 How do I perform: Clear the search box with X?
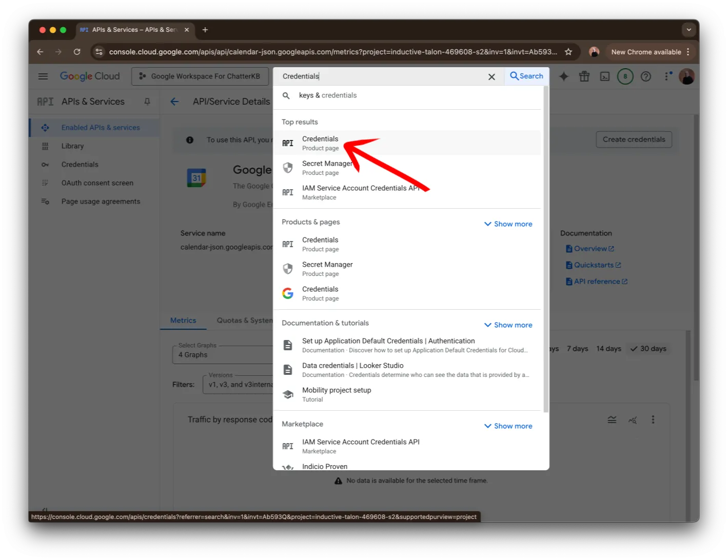pyautogui.click(x=491, y=77)
